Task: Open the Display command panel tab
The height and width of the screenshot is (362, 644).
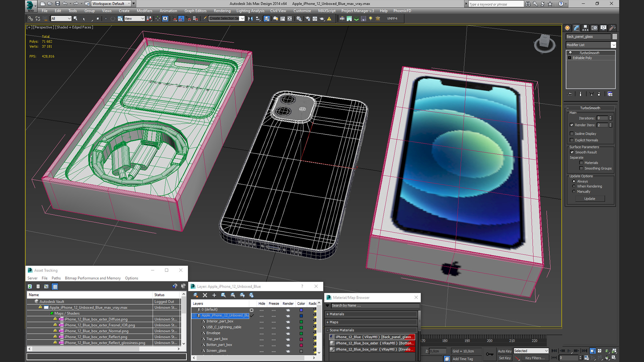Action: 603,28
